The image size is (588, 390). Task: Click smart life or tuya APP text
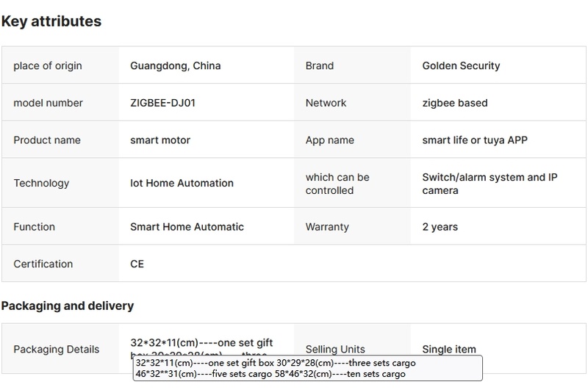point(475,140)
